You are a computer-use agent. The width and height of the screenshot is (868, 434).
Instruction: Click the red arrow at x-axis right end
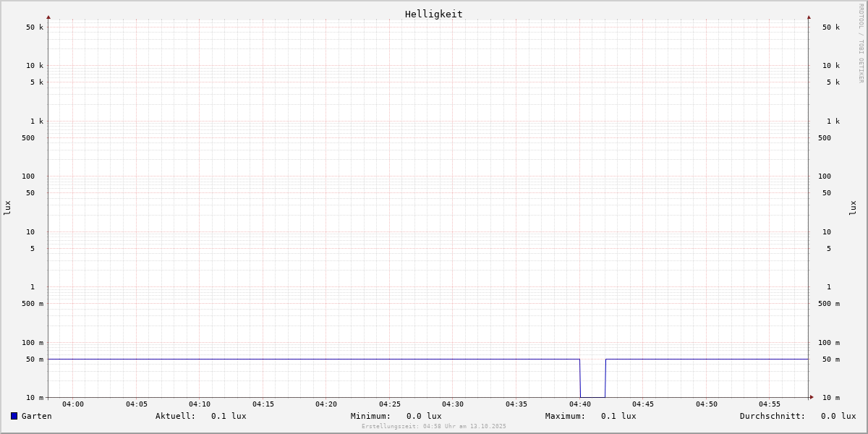pyautogui.click(x=812, y=397)
